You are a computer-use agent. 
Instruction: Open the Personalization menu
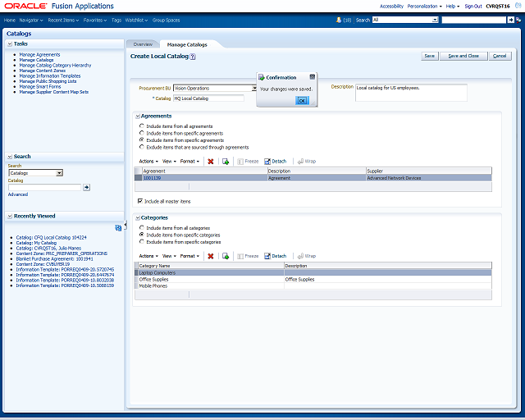tap(424, 6)
